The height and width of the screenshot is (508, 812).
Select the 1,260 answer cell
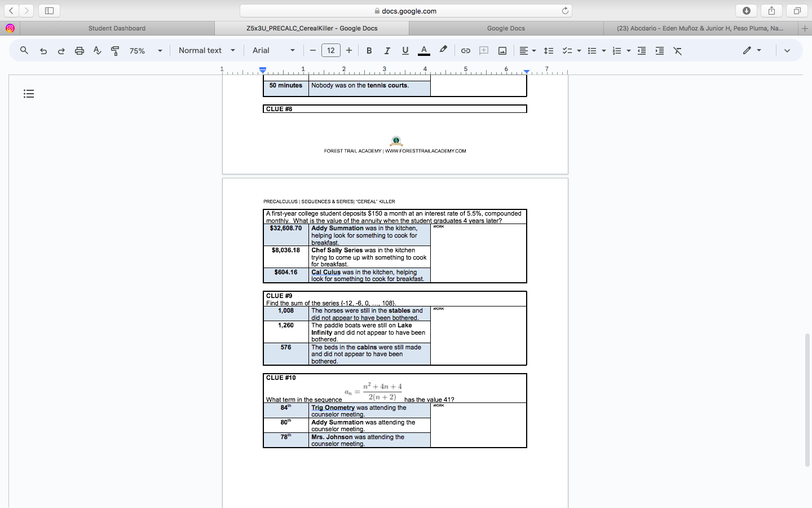(x=286, y=332)
